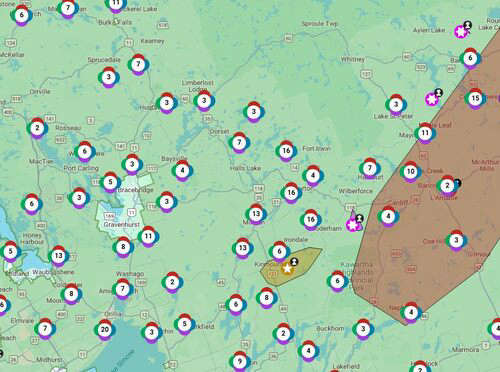Click cluster 11 beside Gravenhurst
Screen dimensions: 500x372
pos(148,237)
